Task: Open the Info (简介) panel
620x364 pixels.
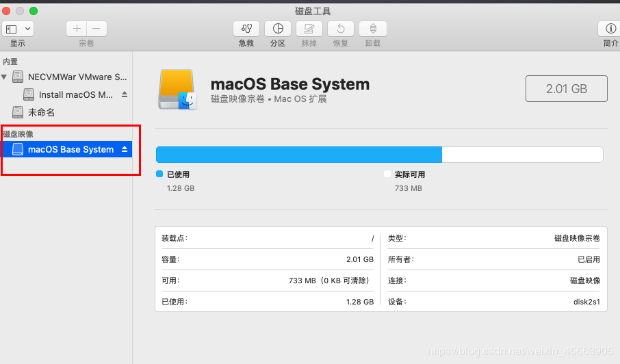Action: (610, 29)
